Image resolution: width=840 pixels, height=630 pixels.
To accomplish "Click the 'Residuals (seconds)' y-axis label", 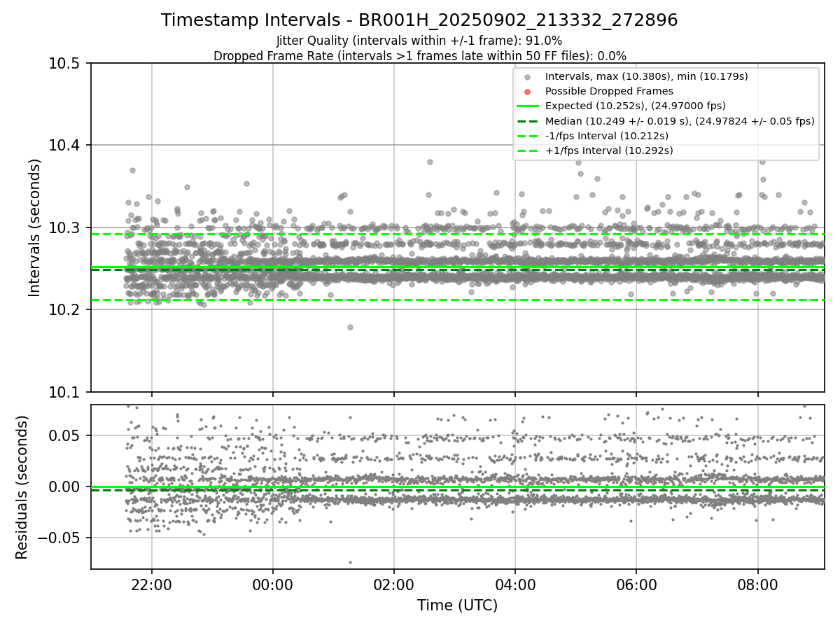I will coord(22,487).
